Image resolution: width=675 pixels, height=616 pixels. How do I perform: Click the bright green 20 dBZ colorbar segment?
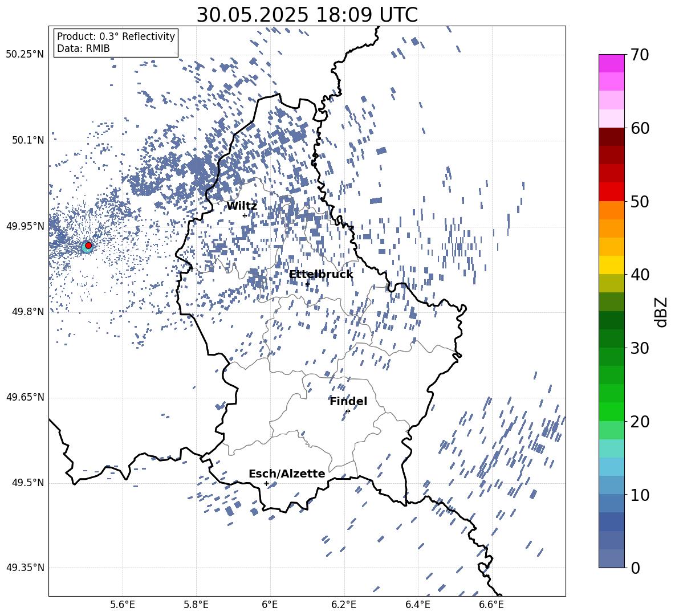[x=611, y=411]
